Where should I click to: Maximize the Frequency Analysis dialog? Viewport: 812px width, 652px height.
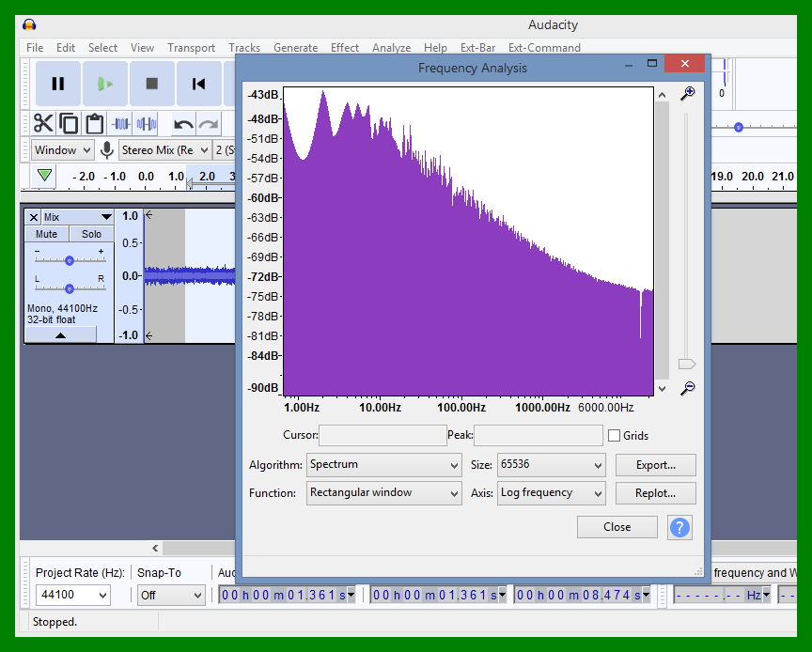click(652, 63)
